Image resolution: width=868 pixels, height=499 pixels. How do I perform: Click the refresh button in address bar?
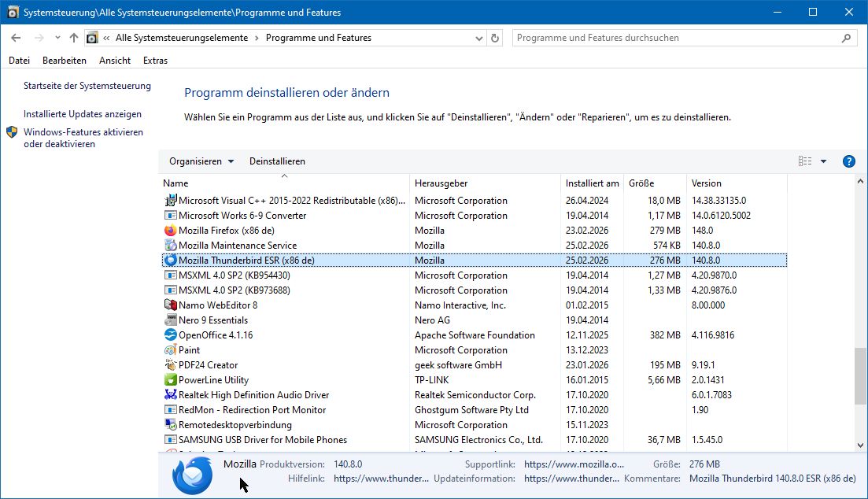click(x=495, y=38)
